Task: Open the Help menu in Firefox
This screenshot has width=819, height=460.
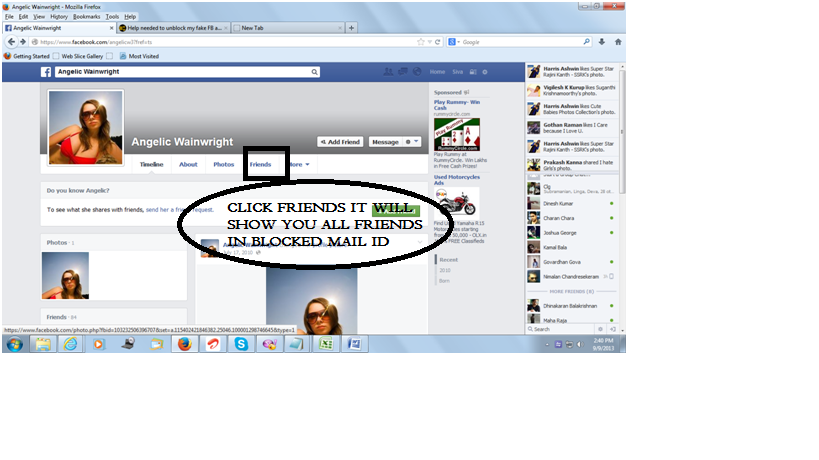Action: click(x=130, y=17)
